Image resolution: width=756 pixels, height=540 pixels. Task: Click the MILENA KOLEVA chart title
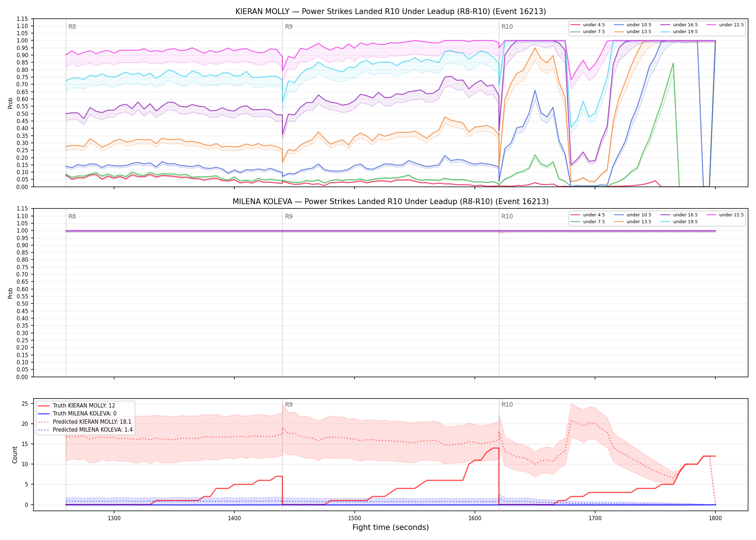pyautogui.click(x=391, y=202)
